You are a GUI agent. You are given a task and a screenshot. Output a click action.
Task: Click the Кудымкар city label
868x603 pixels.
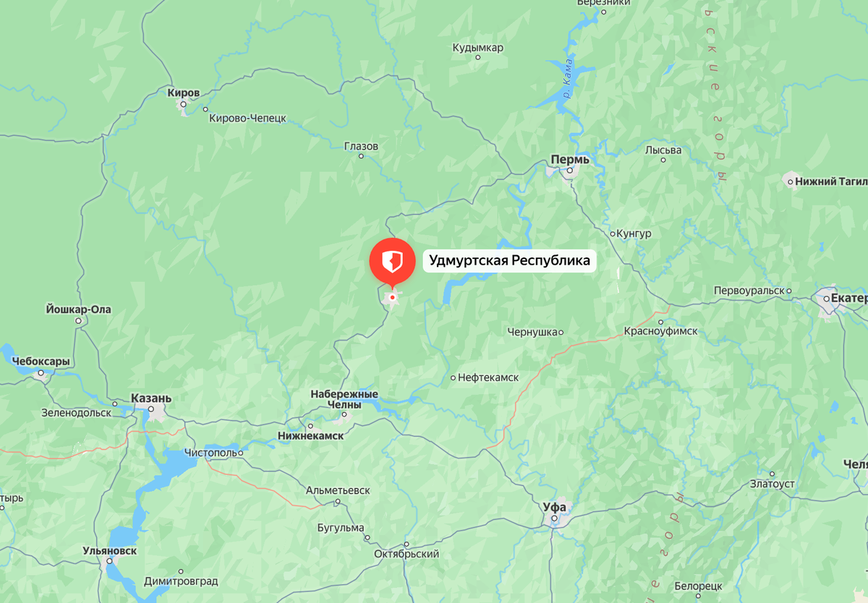[477, 47]
